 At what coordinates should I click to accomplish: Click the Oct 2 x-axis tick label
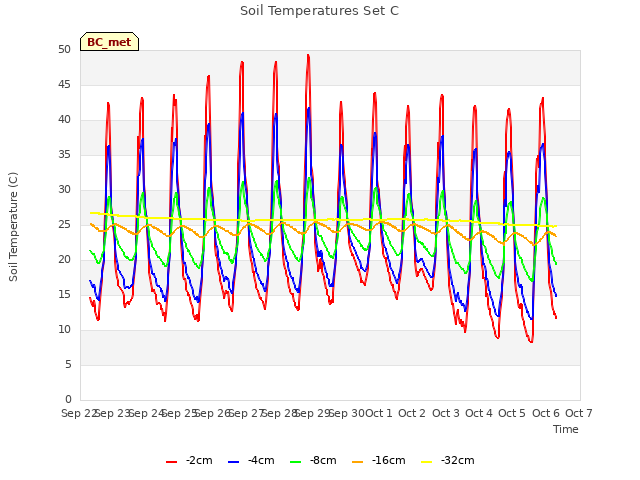412,413
